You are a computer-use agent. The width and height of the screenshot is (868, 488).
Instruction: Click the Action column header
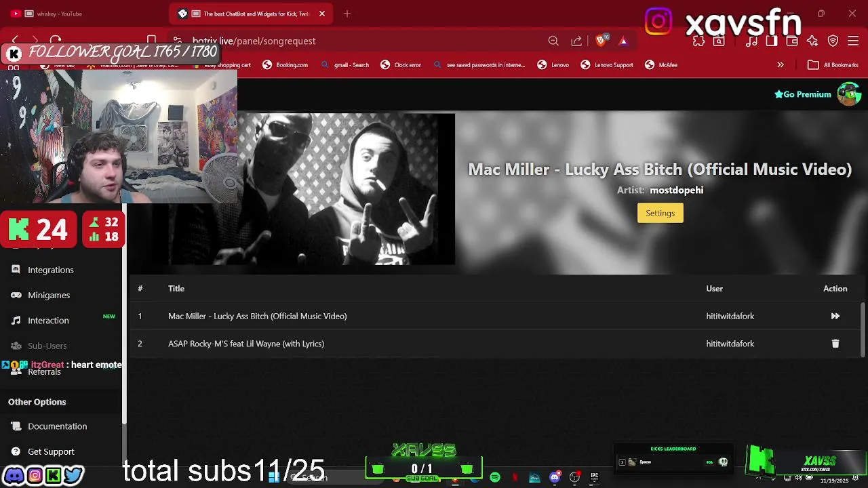pos(835,289)
